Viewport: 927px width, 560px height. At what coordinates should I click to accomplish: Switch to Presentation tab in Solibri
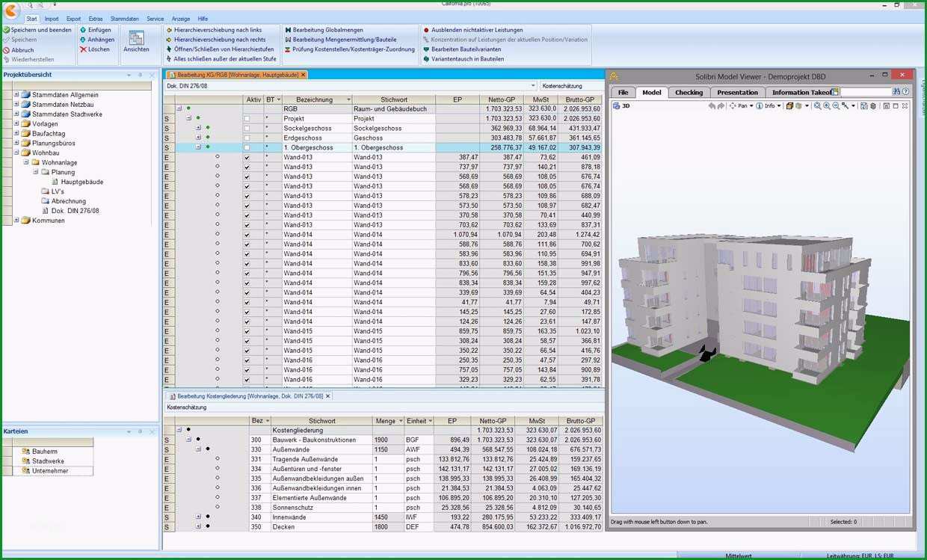[x=737, y=92]
